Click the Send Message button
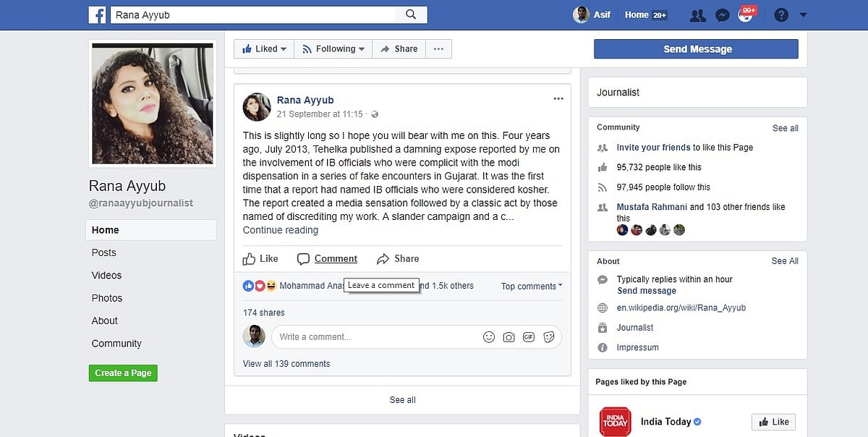The width and height of the screenshot is (868, 437). coord(697,49)
